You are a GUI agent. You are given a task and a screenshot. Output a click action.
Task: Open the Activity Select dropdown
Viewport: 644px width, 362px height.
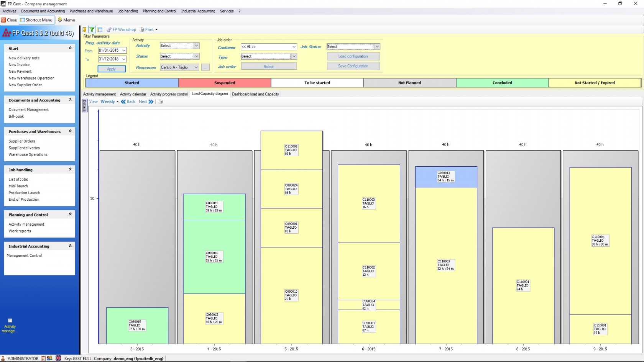196,46
